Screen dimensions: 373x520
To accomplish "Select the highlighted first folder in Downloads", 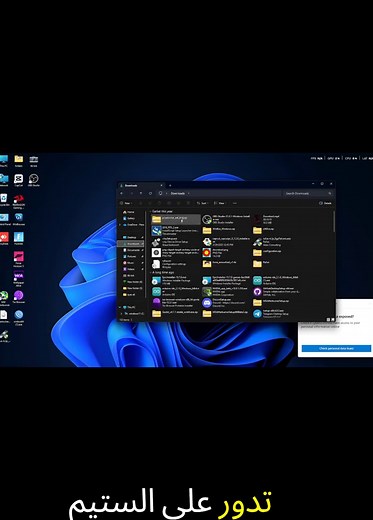I will point(176,219).
